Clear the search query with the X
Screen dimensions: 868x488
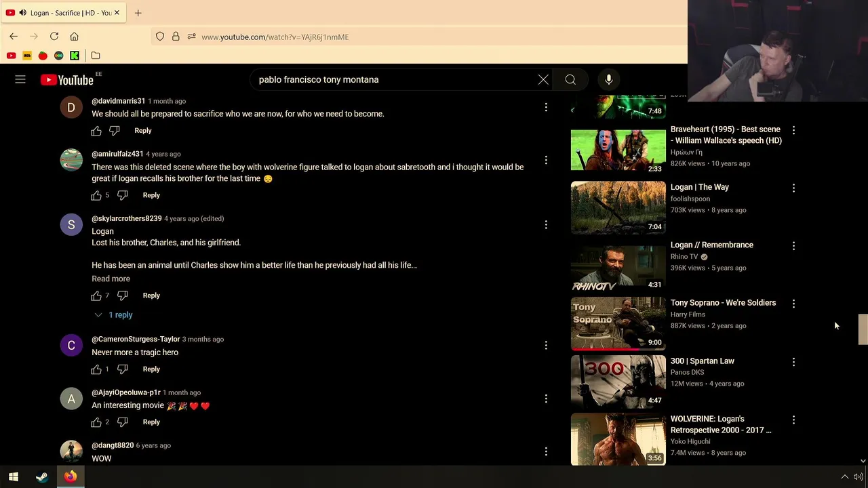pos(543,80)
